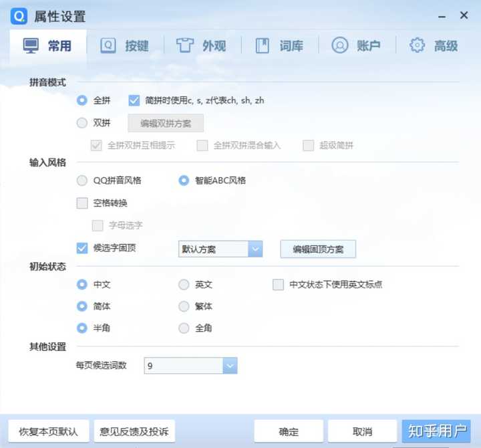Click the 默认方案 combo box field

pyautogui.click(x=220, y=249)
